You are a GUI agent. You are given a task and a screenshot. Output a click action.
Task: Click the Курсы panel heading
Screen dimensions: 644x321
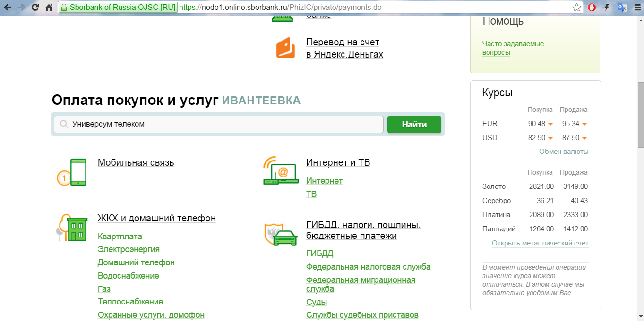[498, 93]
